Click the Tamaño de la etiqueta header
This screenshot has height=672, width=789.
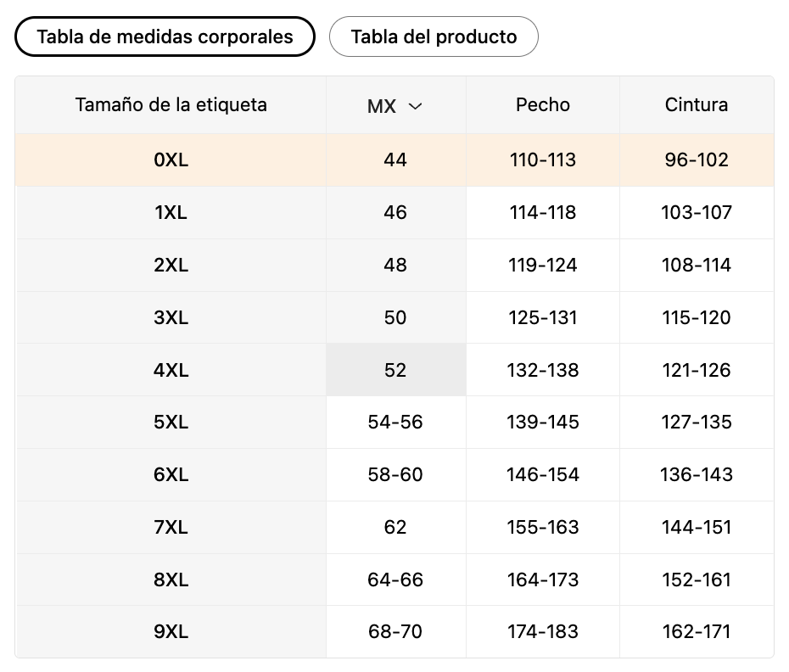[171, 104]
